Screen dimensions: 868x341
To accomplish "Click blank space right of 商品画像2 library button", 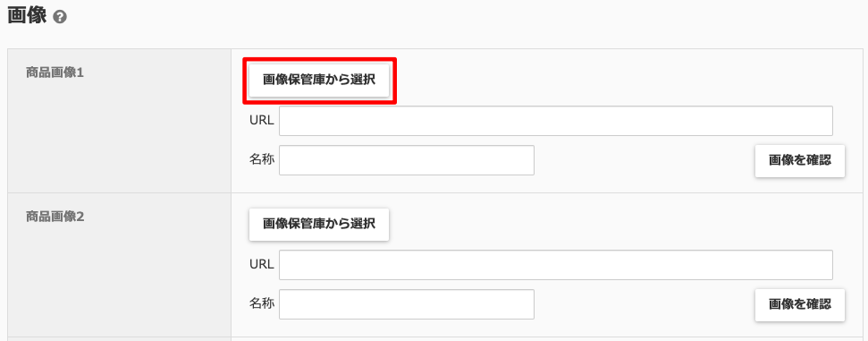I will pyautogui.click(x=626, y=224).
